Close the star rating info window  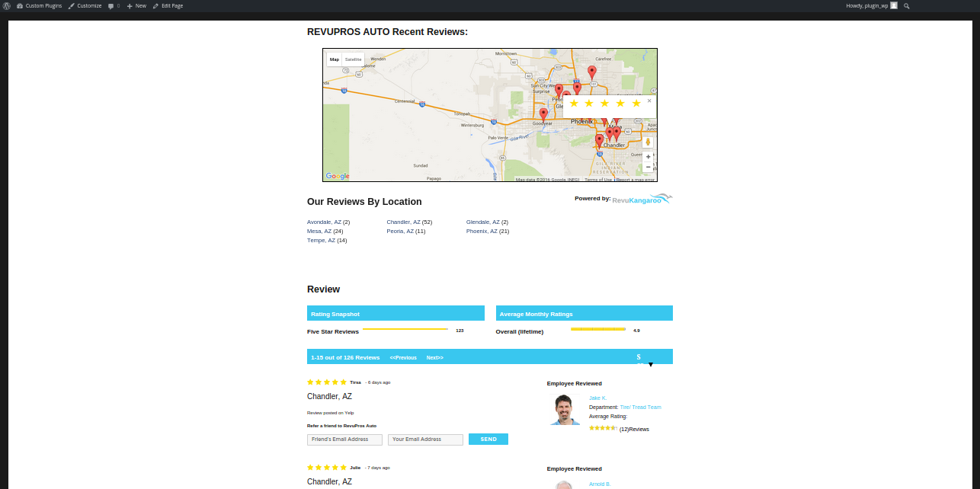[x=649, y=101]
